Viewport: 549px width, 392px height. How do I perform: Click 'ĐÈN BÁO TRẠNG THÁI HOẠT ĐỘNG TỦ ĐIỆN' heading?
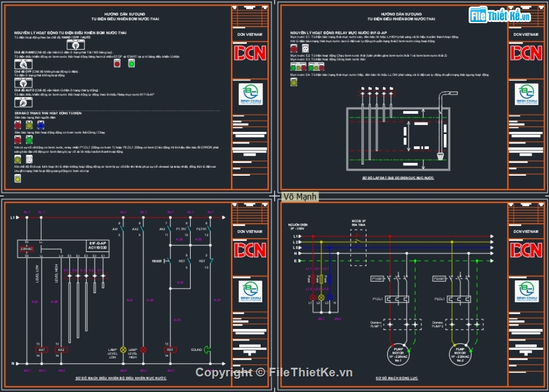[49, 113]
